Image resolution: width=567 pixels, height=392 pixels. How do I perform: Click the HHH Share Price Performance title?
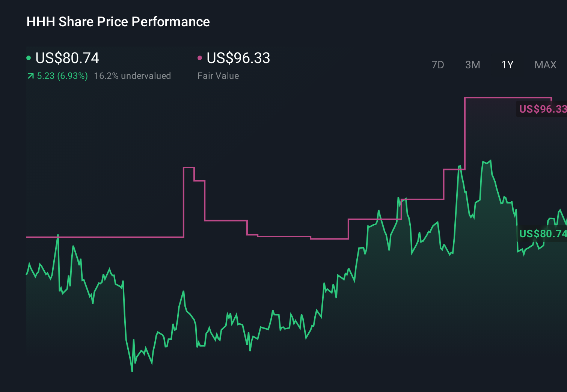(x=118, y=22)
